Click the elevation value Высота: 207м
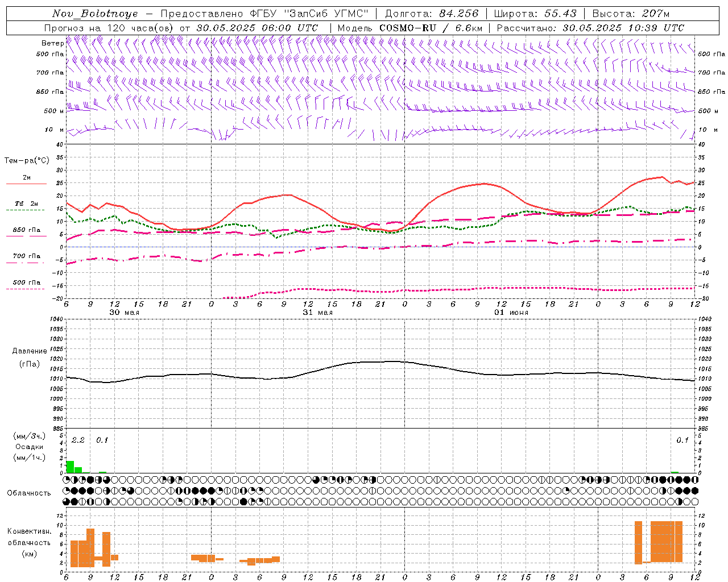 (x=631, y=14)
